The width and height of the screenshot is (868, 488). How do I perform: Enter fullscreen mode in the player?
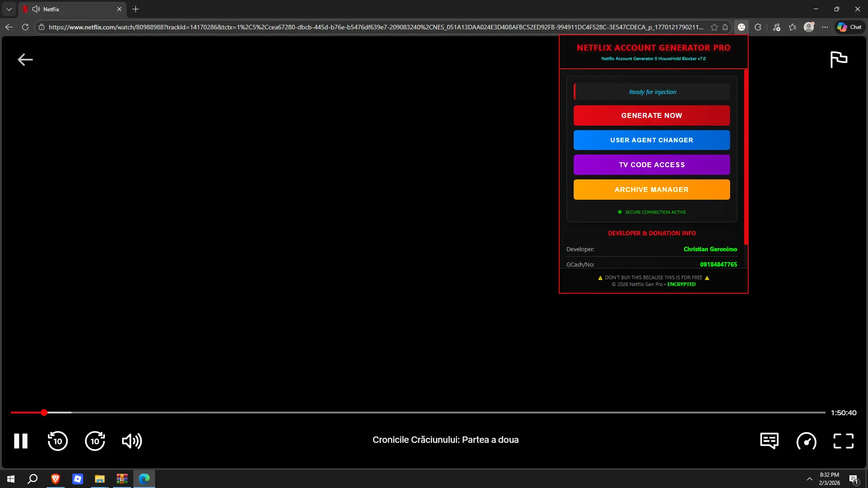click(x=844, y=441)
